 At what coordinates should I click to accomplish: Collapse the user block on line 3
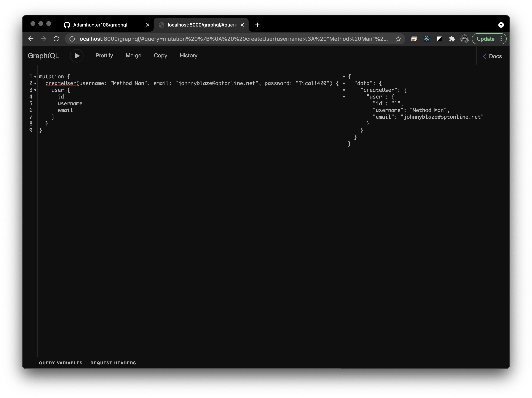coord(35,90)
